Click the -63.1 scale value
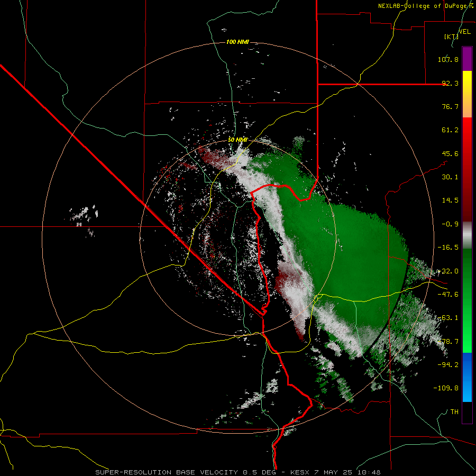This screenshot has width=476, height=476. [448, 318]
